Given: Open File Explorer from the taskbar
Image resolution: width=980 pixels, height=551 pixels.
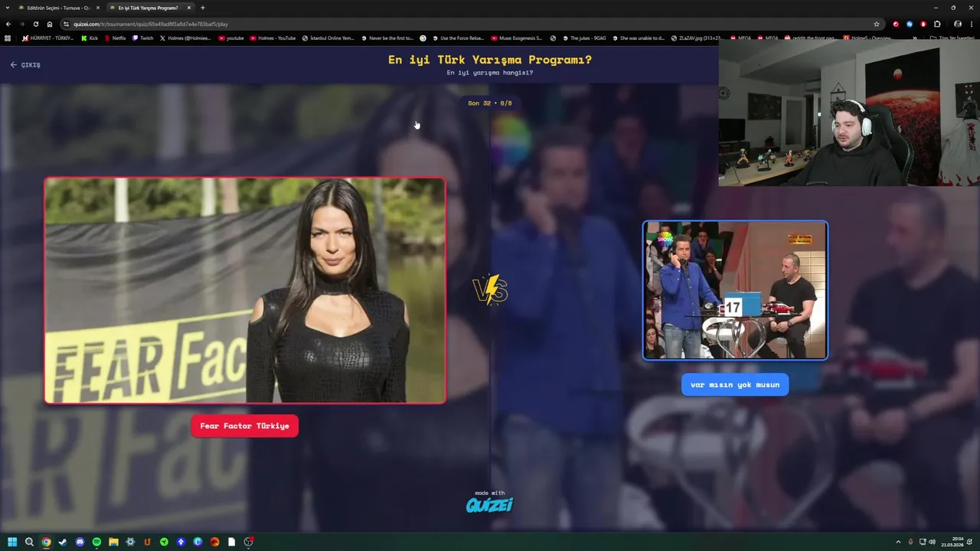Looking at the screenshot, I should coord(113,542).
